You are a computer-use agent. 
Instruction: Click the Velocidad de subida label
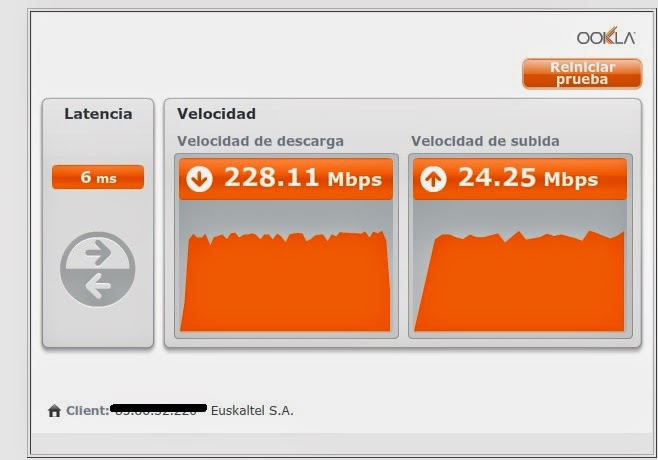click(485, 141)
